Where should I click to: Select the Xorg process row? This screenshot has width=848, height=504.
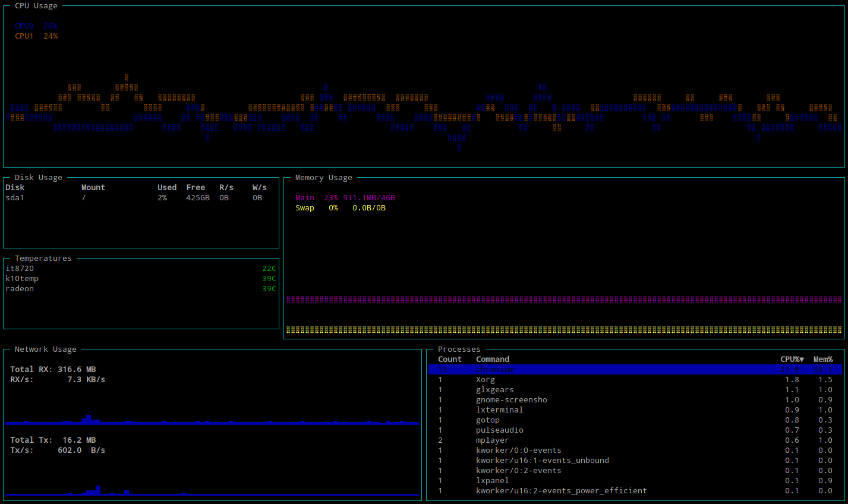(635, 380)
